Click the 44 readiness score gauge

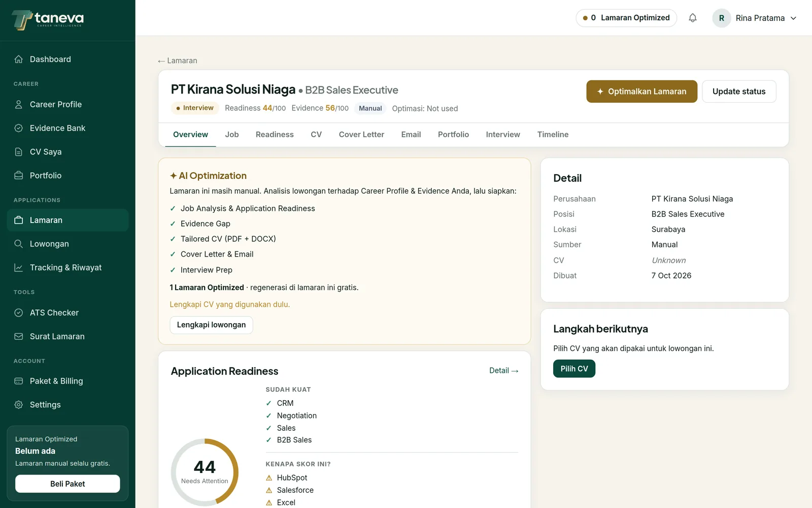[x=205, y=472]
